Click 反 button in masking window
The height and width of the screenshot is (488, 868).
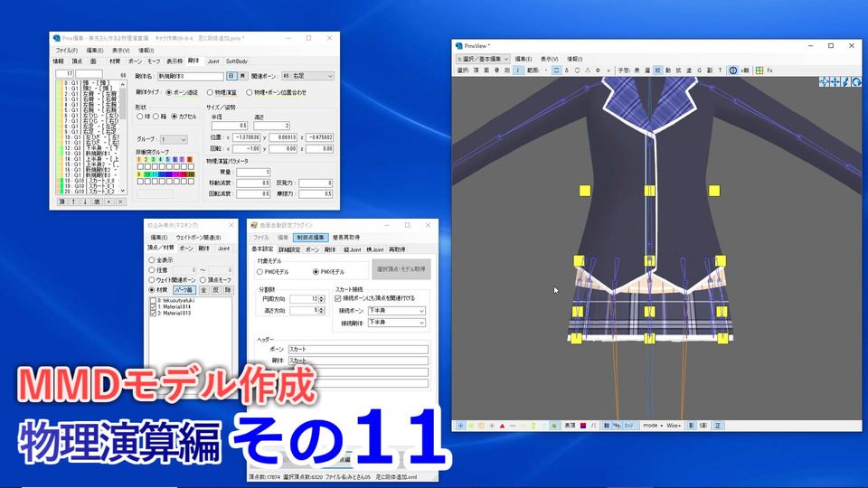(216, 290)
